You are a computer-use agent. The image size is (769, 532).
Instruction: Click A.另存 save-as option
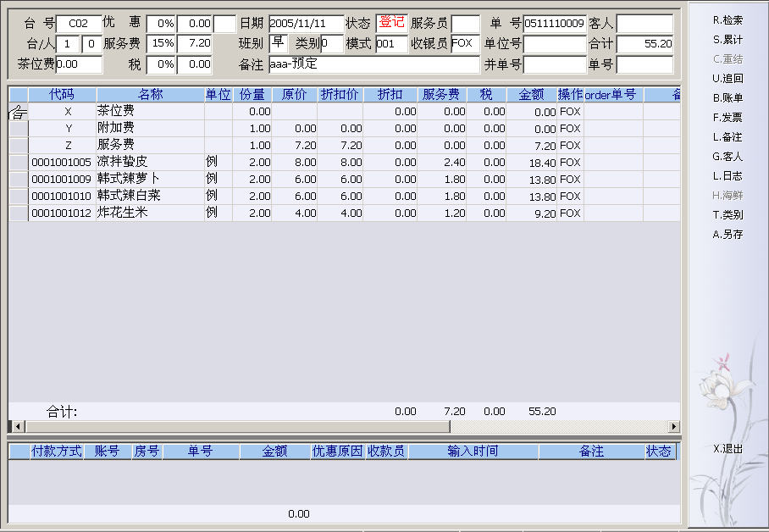[x=728, y=235]
